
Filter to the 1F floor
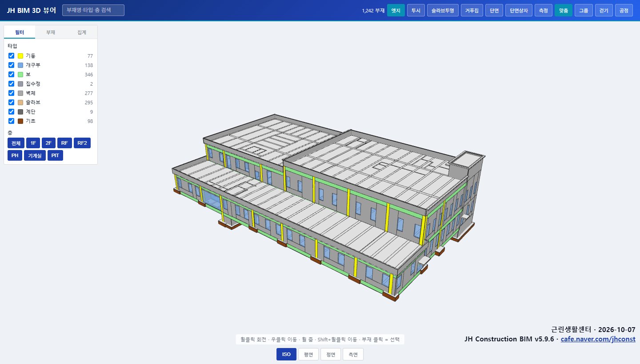coord(33,143)
